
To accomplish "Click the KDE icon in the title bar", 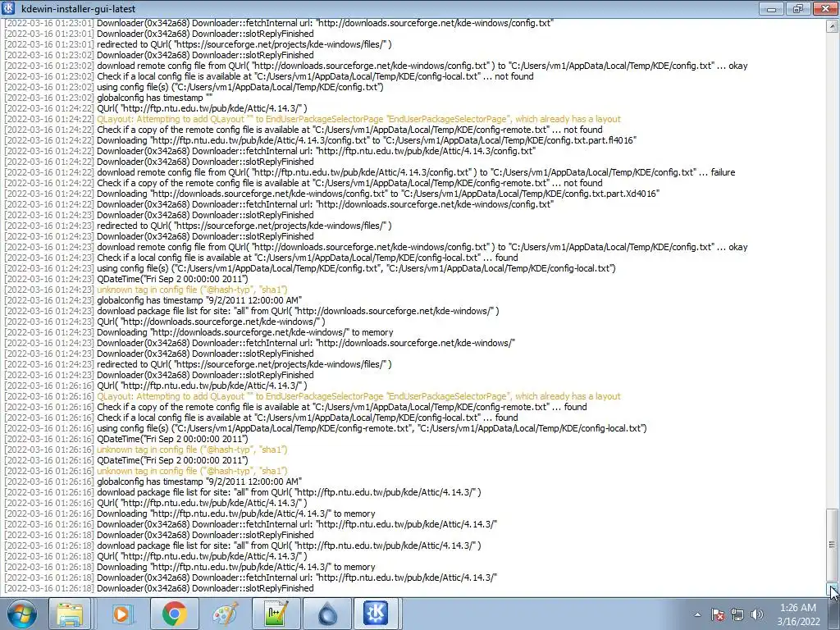I will (x=9, y=8).
